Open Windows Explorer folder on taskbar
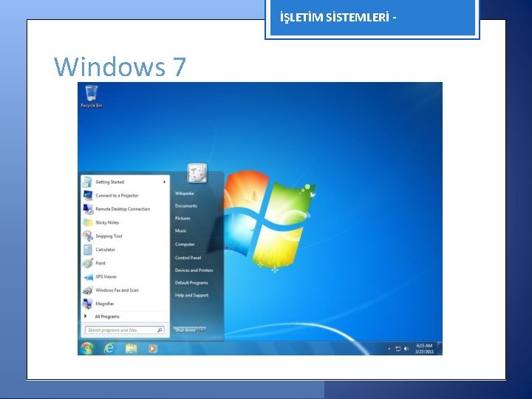Viewport: 532px width, 399px height. pos(131,349)
